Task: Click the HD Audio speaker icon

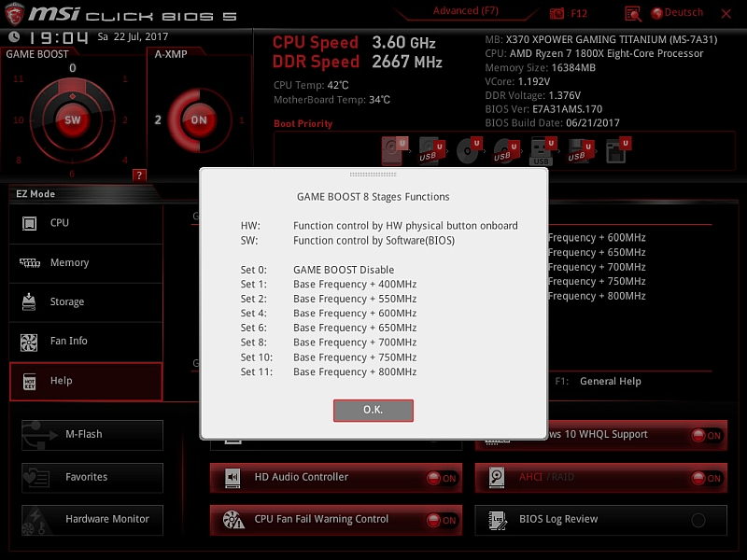Action: (x=233, y=478)
